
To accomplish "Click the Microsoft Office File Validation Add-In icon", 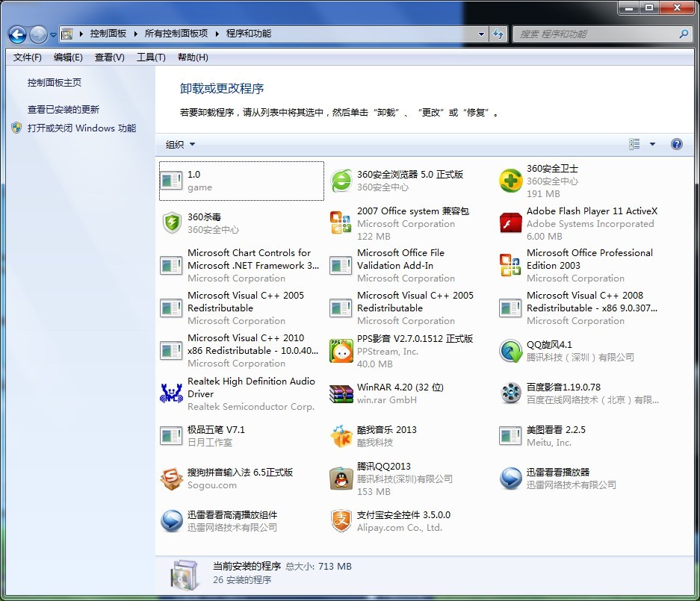I will [341, 266].
